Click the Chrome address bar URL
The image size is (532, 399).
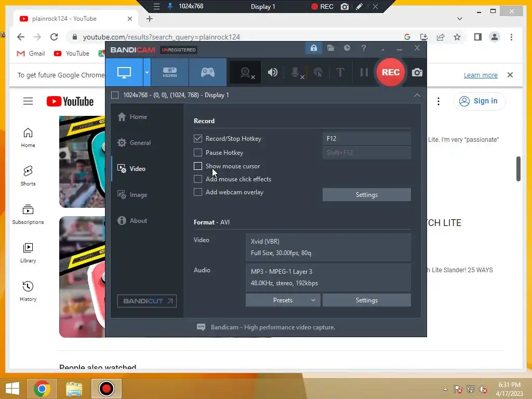click(x=162, y=37)
